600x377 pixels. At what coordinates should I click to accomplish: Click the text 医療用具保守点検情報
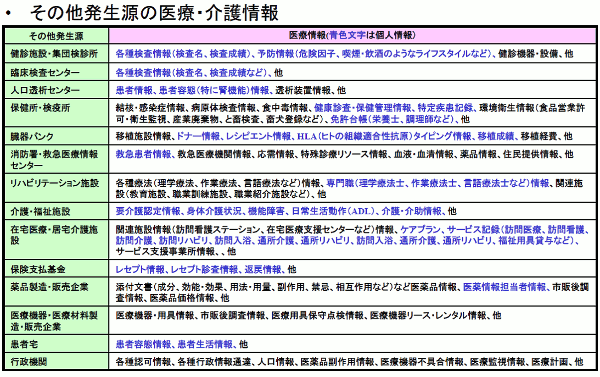[x=318, y=316]
